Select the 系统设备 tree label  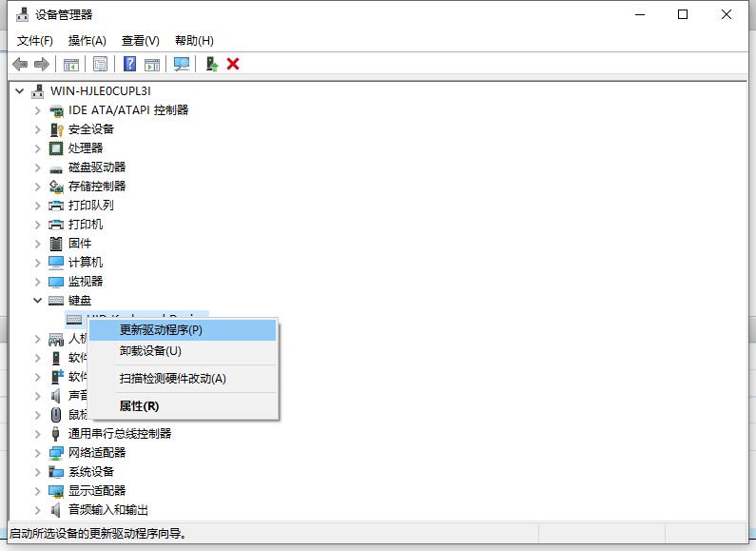[91, 472]
